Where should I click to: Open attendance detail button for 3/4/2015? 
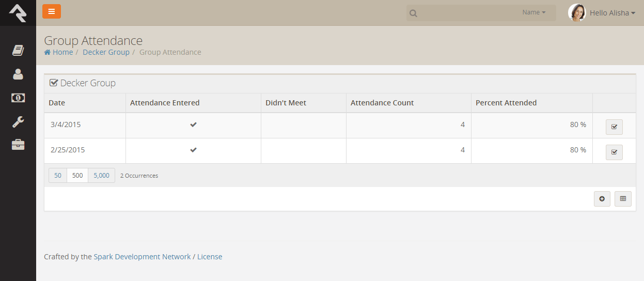click(614, 127)
